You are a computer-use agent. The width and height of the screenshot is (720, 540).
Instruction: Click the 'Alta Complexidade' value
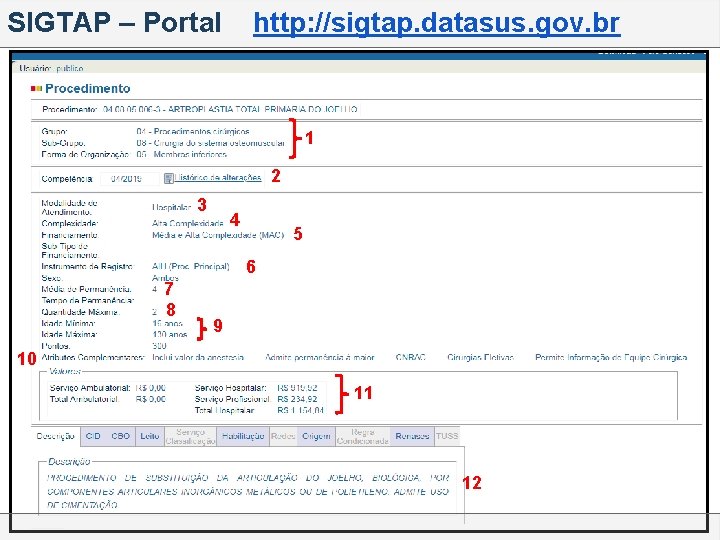coord(187,224)
